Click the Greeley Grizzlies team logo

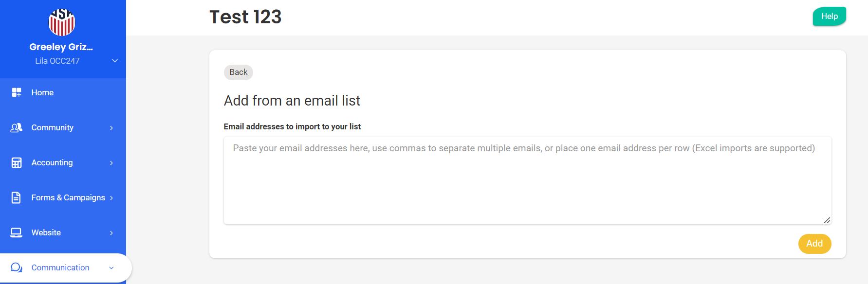pyautogui.click(x=62, y=22)
